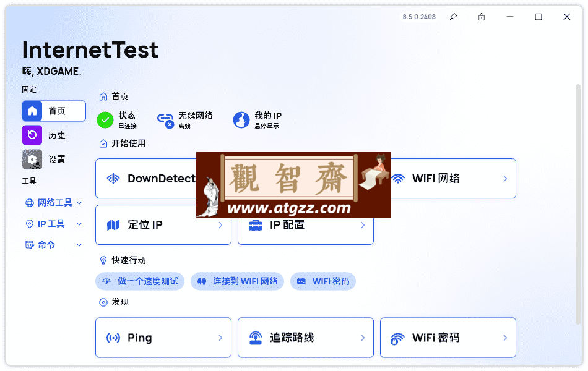Click the chevron on 定位 IP card
Viewport: 588px width, 371px height.
(x=220, y=225)
